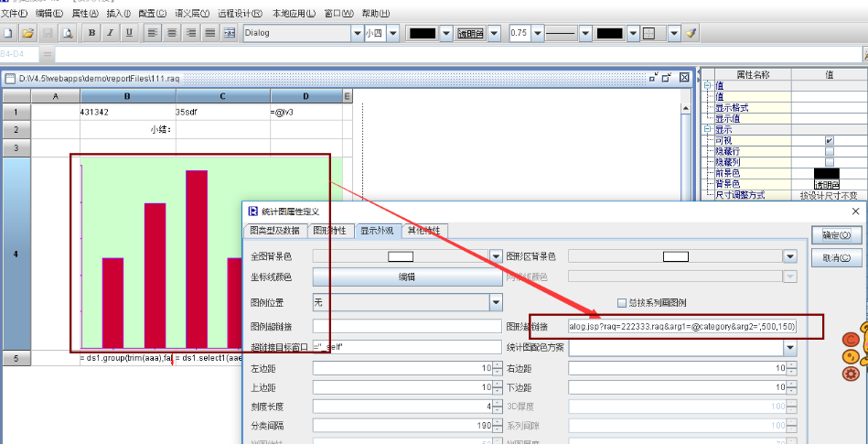Switch to the 图类型及数据 tab
This screenshot has height=445, width=868.
274,231
